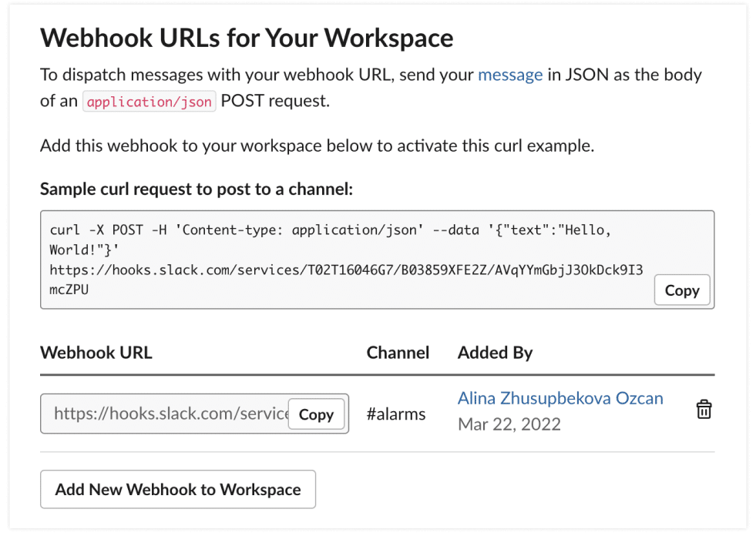Click the 'Add this webhook to your workspace' sentence

tap(317, 146)
